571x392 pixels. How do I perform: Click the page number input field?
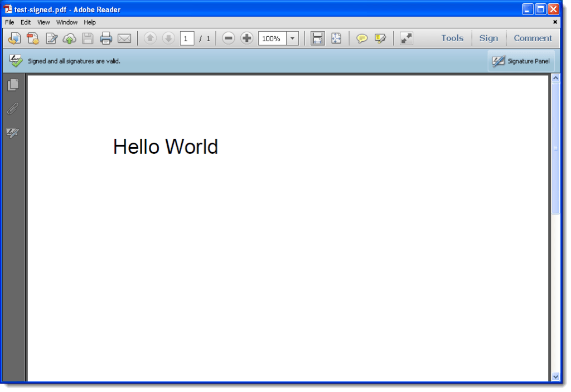[187, 38]
